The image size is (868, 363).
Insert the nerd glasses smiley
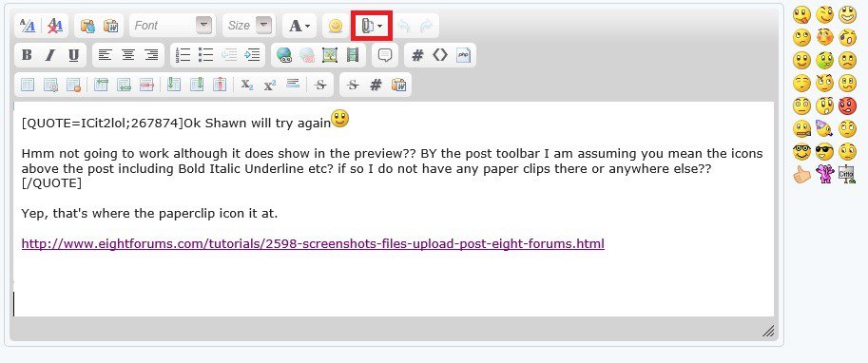pyautogui.click(x=802, y=151)
